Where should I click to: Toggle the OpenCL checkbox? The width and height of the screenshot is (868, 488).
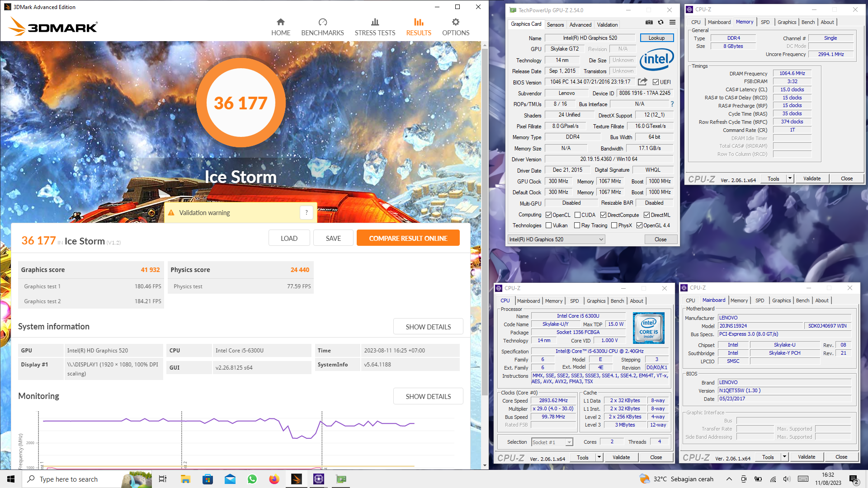tap(548, 215)
